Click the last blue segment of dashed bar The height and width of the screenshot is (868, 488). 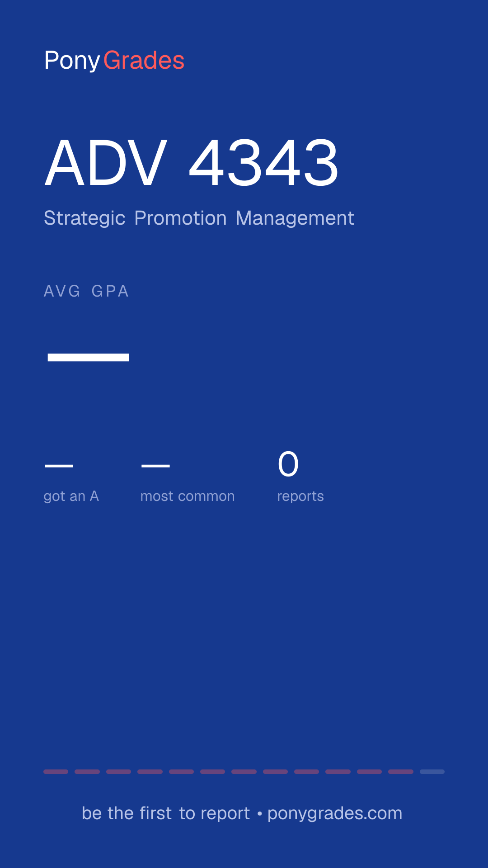point(432,772)
